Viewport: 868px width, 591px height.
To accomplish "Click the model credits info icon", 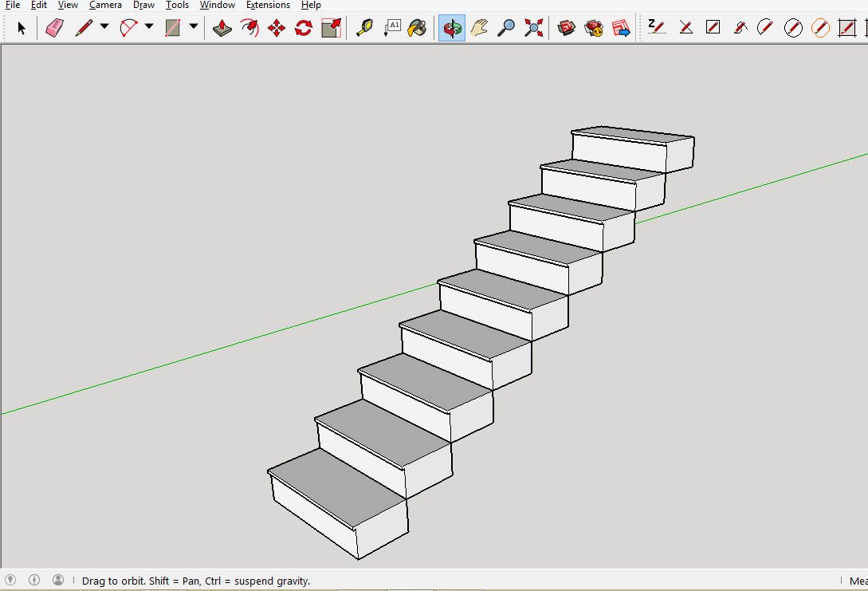I will [x=34, y=580].
